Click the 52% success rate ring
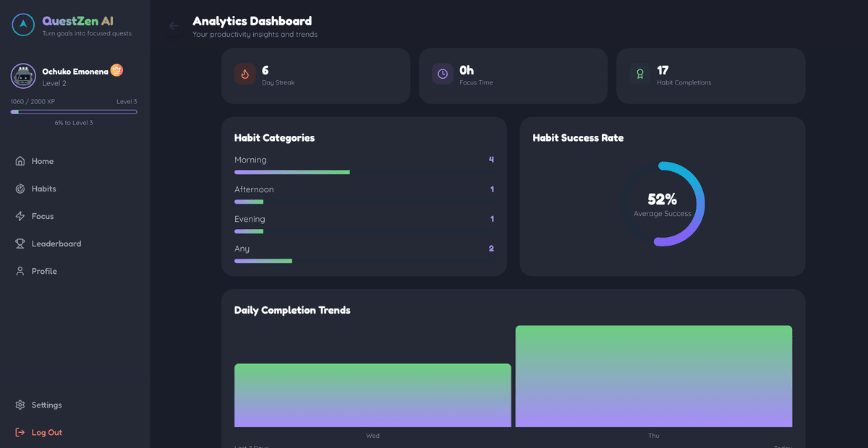 pos(663,204)
